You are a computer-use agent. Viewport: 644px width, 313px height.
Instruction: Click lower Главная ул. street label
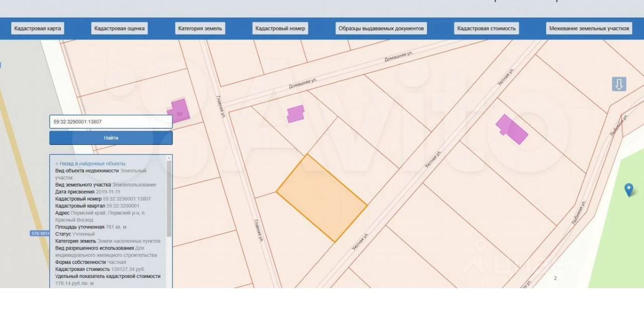pos(258,231)
